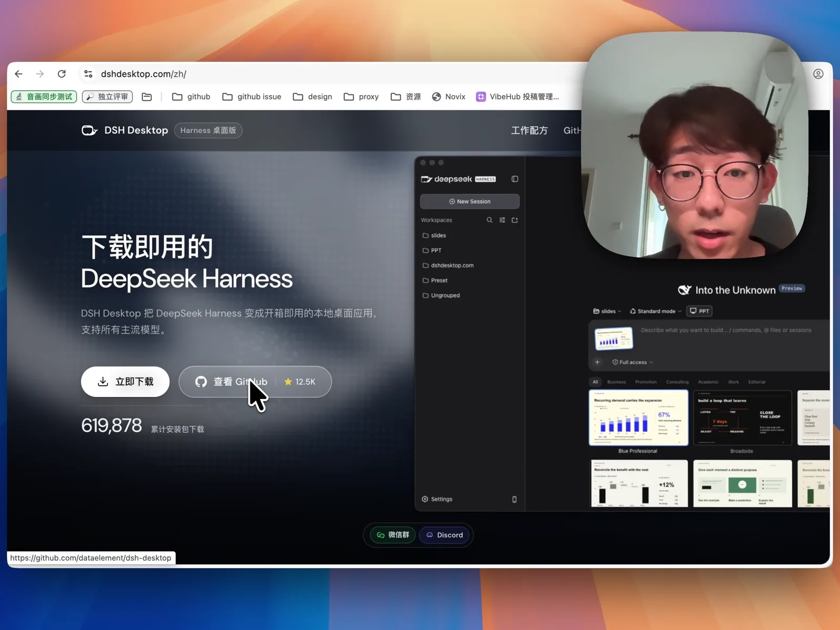Click the device icon beside Settings
The height and width of the screenshot is (630, 840).
(514, 499)
